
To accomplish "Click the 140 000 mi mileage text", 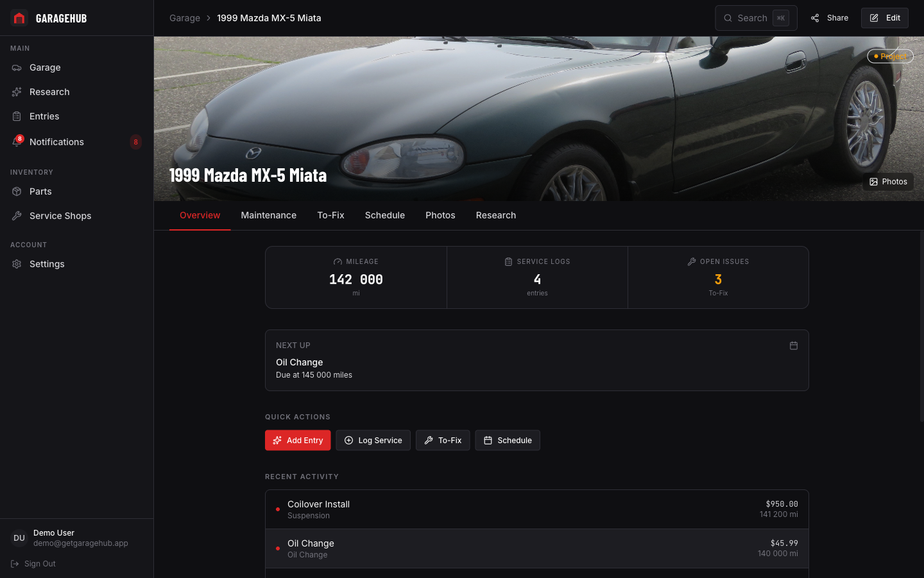I will point(778,554).
